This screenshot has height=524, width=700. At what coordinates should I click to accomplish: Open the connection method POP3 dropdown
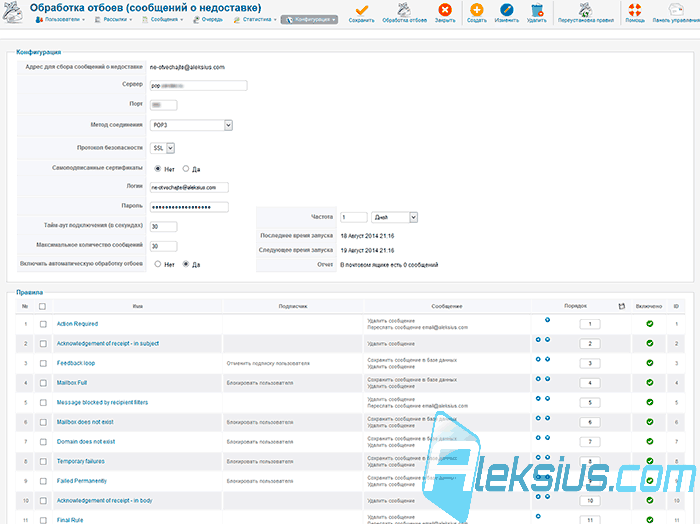click(x=191, y=125)
